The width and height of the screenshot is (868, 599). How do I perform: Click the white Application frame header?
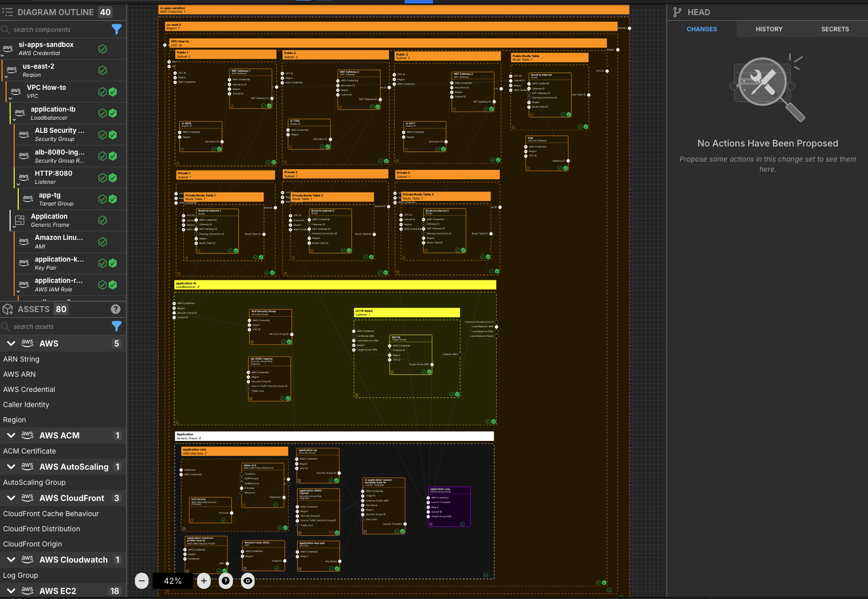click(x=334, y=436)
